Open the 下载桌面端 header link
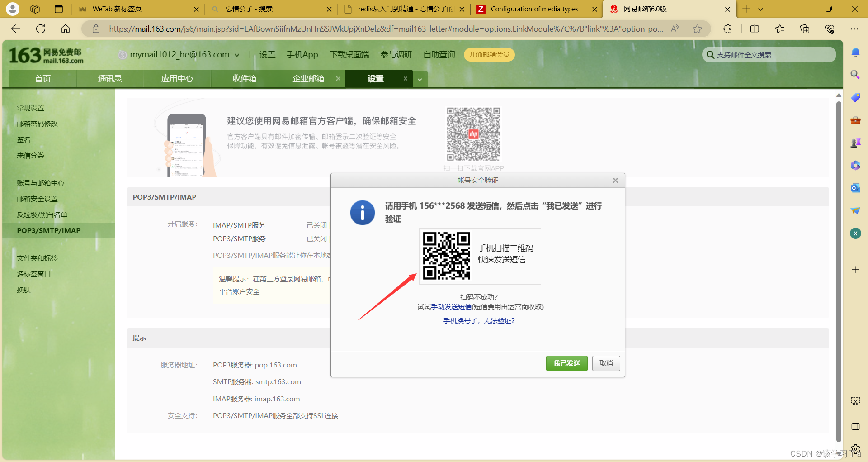Viewport: 868px width, 462px height. point(349,55)
